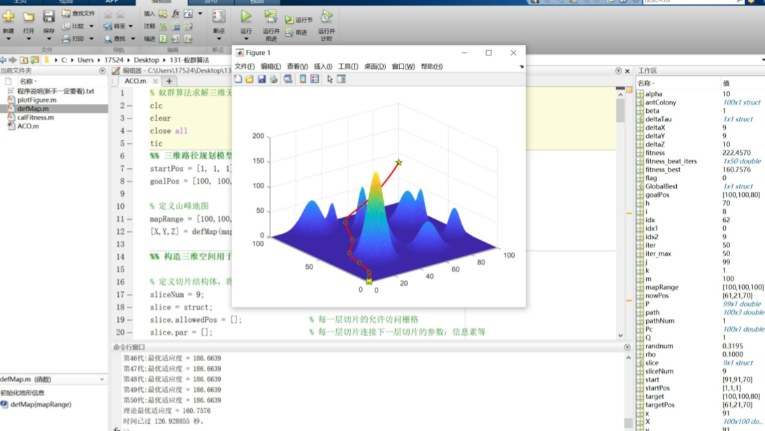The height and width of the screenshot is (431, 765).
Task: Click the Breakpoints (断点) icon
Action: [219, 18]
